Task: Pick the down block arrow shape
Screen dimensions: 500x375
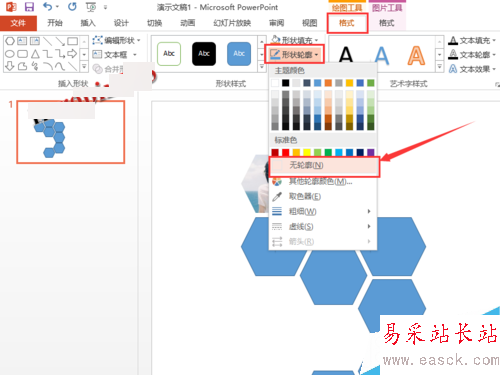Action: [x=10, y=66]
